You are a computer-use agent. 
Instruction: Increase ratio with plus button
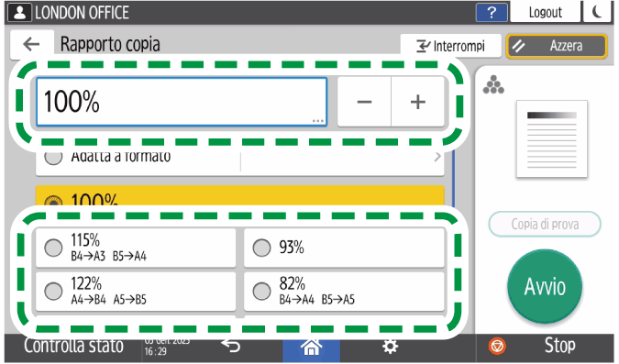coord(417,102)
